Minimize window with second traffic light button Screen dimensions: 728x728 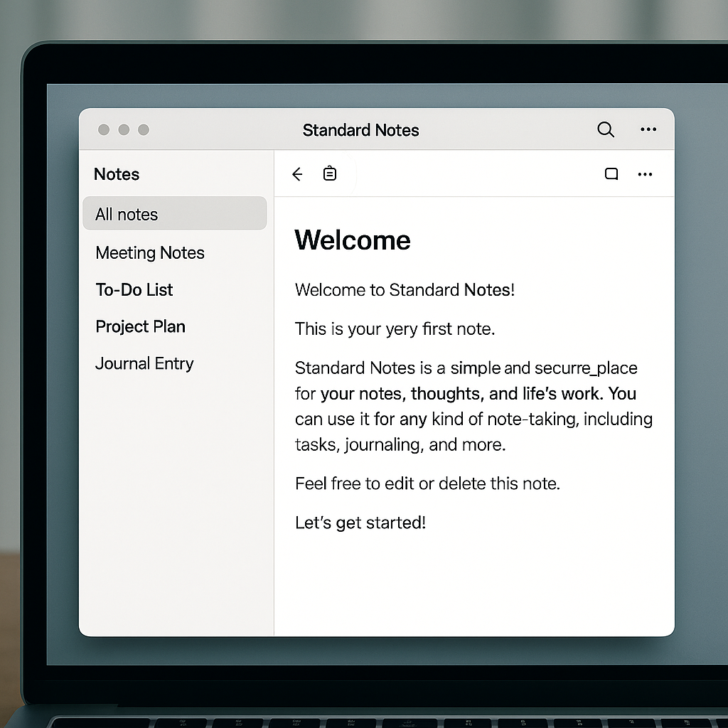pyautogui.click(x=124, y=129)
